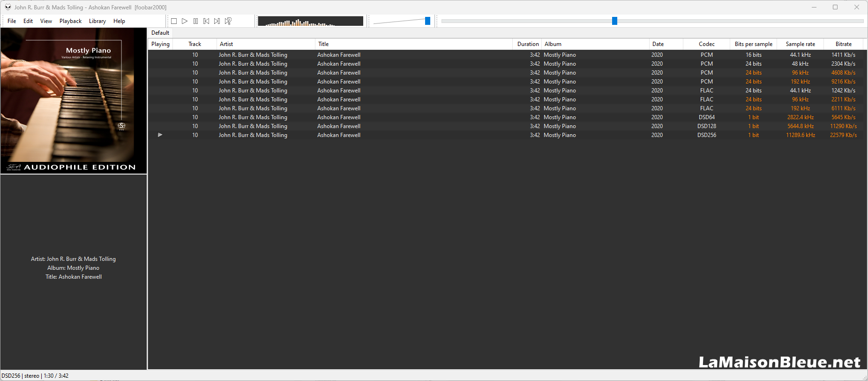Image resolution: width=868 pixels, height=381 pixels.
Task: Click the 2822.4 kHz sample rate cell
Action: tap(801, 117)
